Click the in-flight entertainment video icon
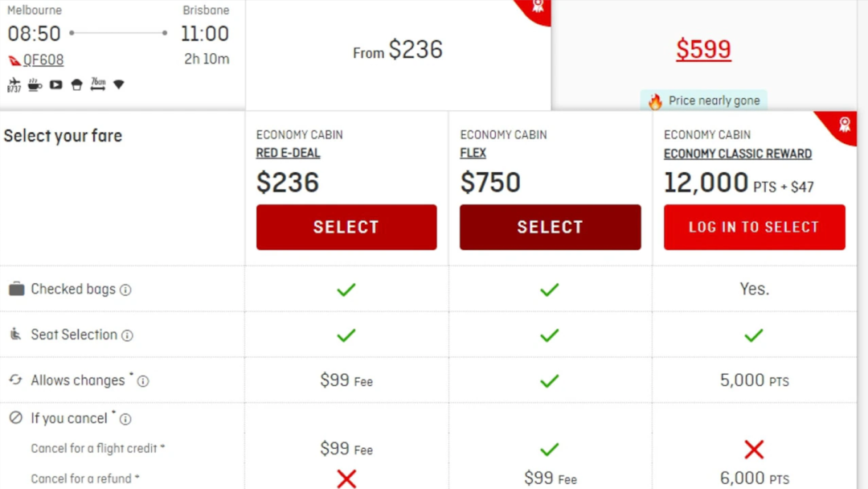 tap(56, 84)
